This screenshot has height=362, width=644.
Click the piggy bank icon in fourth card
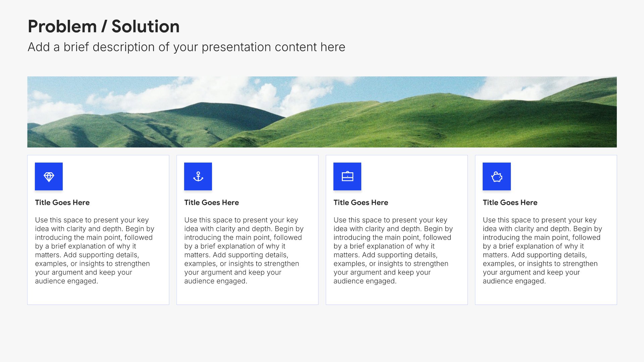pyautogui.click(x=496, y=177)
